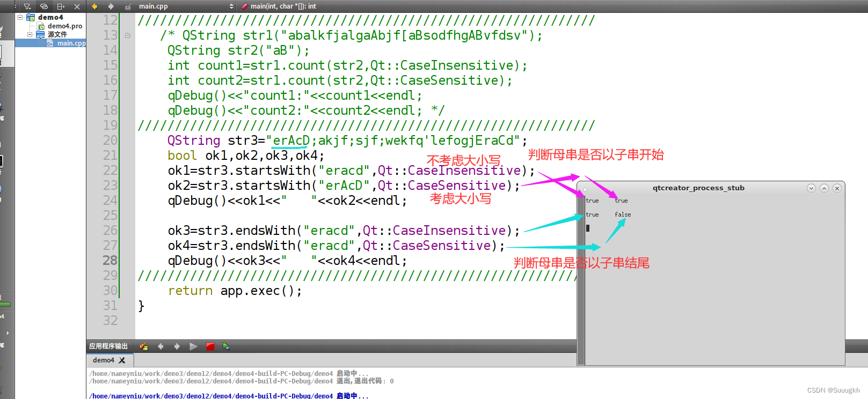Close the project sidebar panel
Viewport: 868px width, 399px height.
tap(77, 6)
